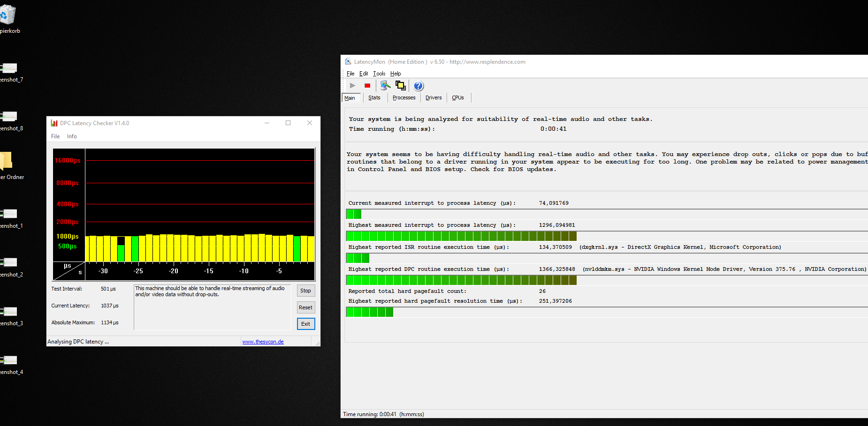Click the DPC Checker message text box
The width and height of the screenshot is (868, 426).
[x=212, y=307]
